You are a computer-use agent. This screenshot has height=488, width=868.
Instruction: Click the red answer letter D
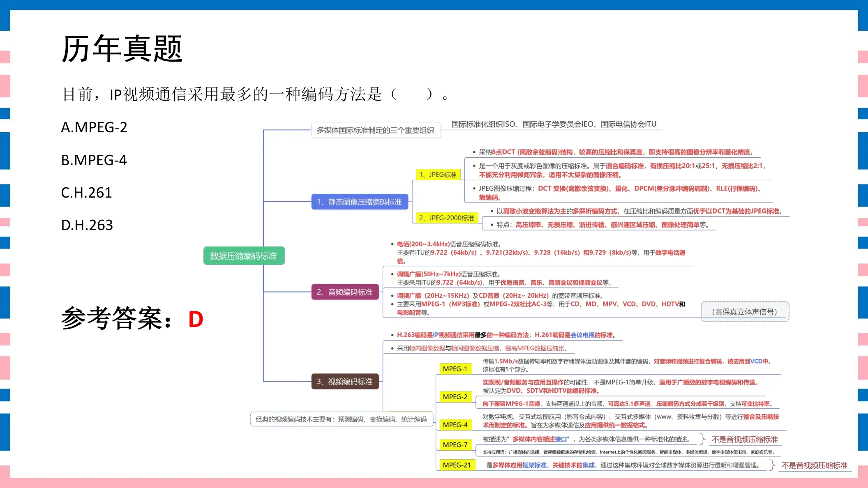pos(196,319)
